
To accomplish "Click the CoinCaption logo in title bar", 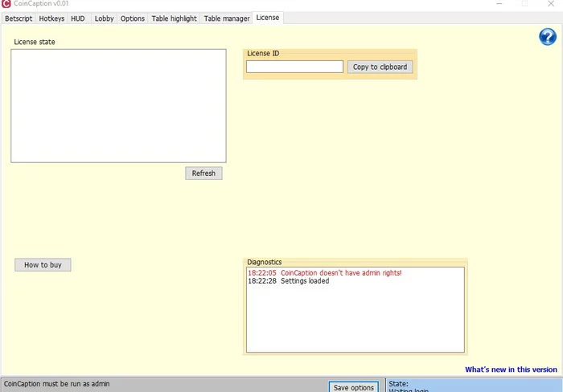I will pos(6,3).
